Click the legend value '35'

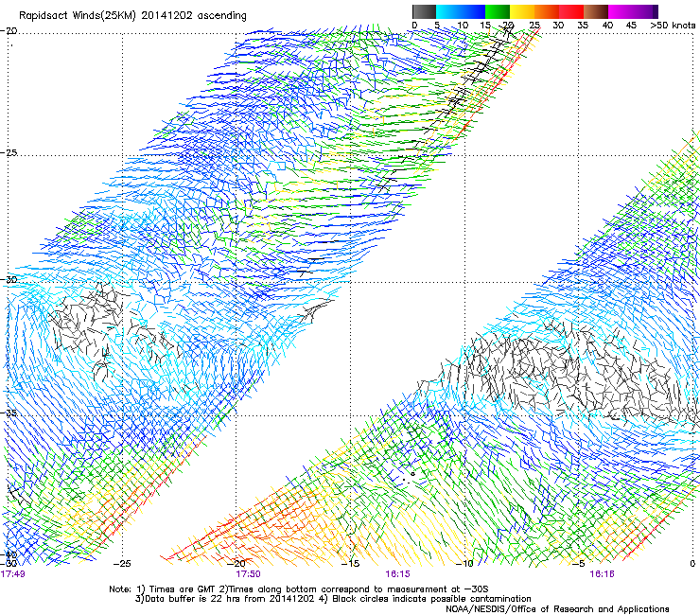point(583,25)
